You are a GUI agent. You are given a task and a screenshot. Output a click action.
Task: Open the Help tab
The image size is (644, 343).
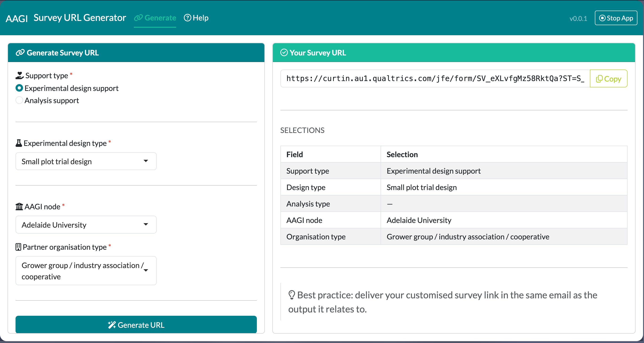point(196,18)
